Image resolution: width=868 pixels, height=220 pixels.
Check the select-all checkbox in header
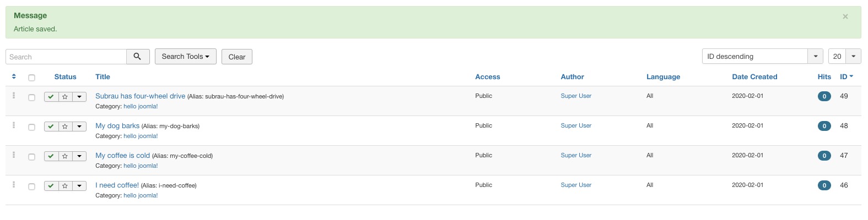pyautogui.click(x=31, y=78)
